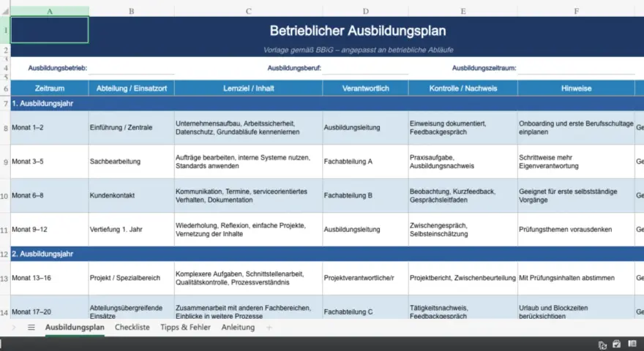644x351 pixels.
Task: Select cell 'Fachabteilung C'
Action: 365,307
